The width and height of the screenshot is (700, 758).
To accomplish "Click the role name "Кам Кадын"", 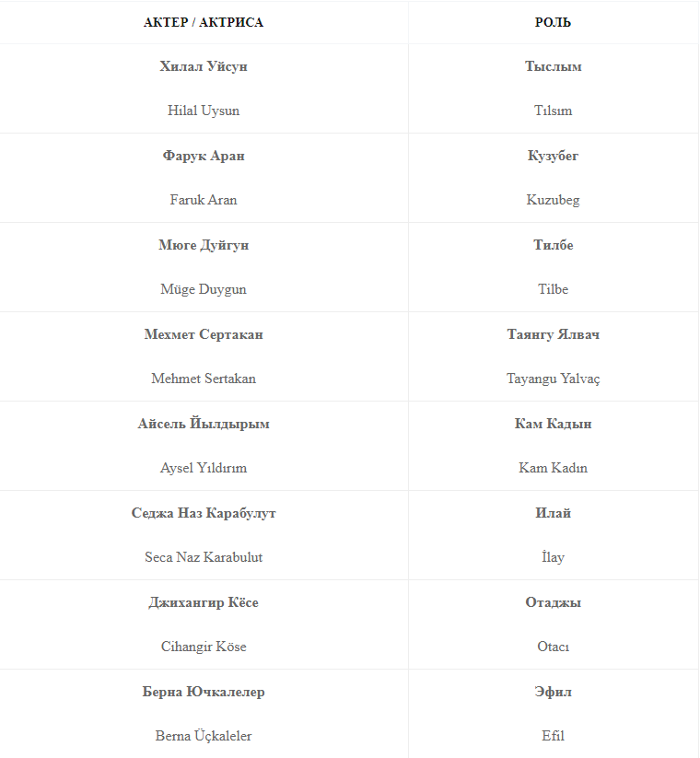I will [x=553, y=424].
